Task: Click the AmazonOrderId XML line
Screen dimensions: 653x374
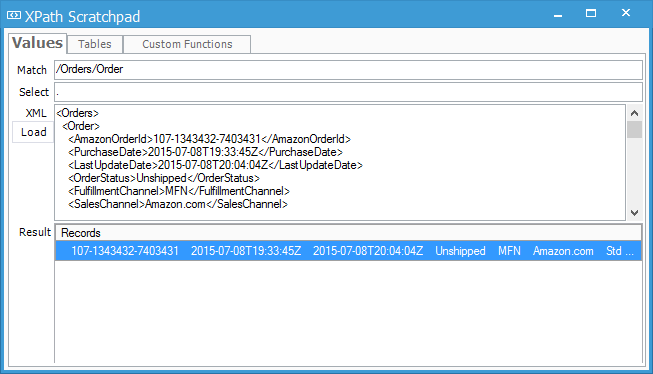Action: (x=209, y=139)
